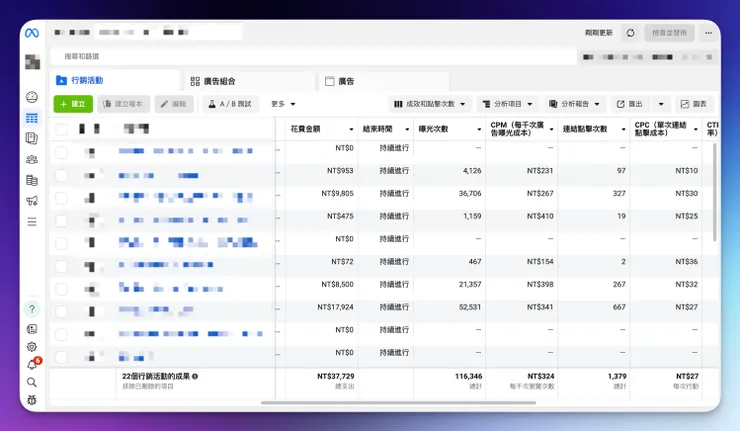740x431 pixels.
Task: Open the 連結點擊次數 column dropdown arrow
Action: 623,129
